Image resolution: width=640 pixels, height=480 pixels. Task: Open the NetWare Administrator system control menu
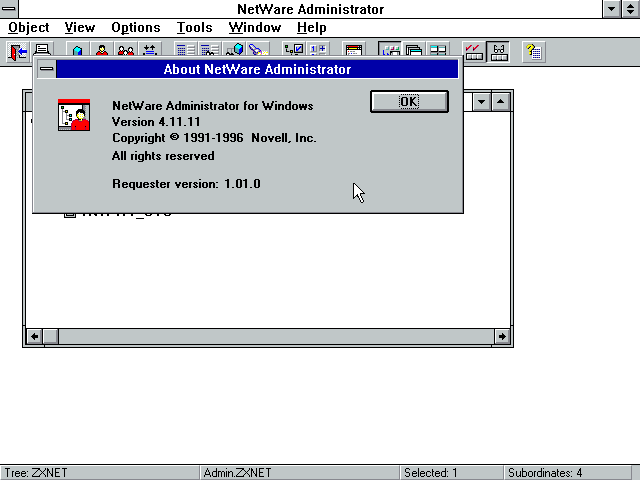[x=9, y=9]
